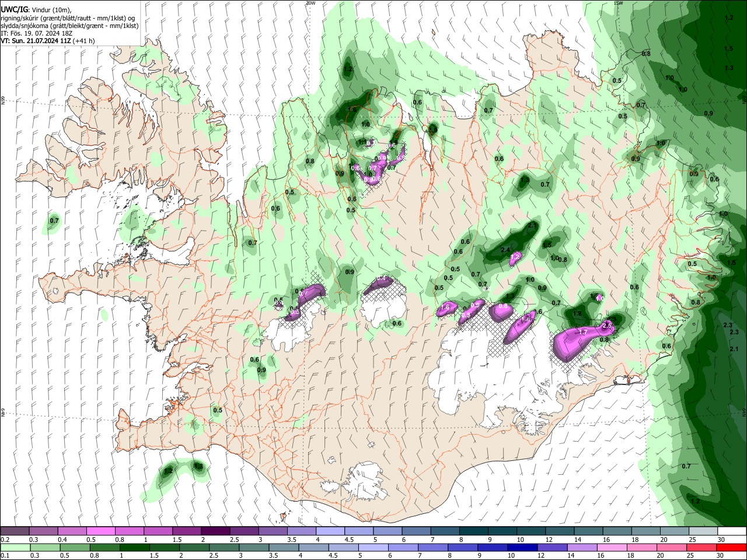
Task: Select the darkest purple upper swatch starting at 2
Action: pyautogui.click(x=215, y=531)
